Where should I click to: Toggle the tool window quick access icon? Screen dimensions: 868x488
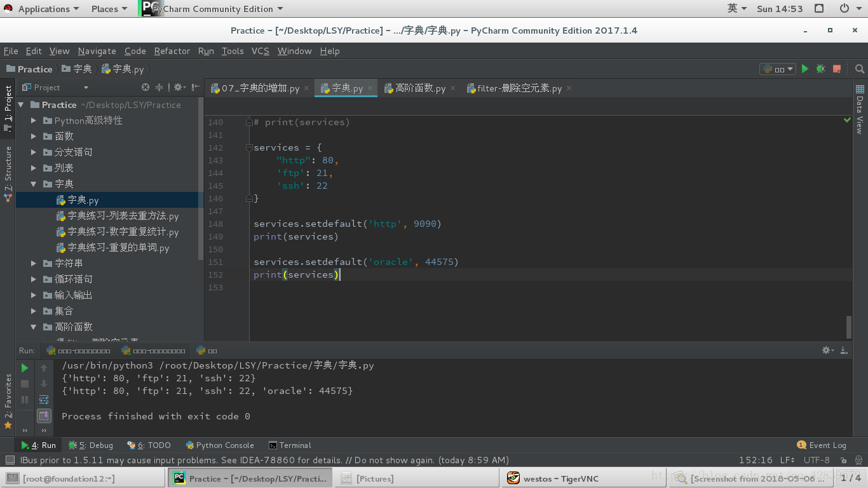(10, 460)
